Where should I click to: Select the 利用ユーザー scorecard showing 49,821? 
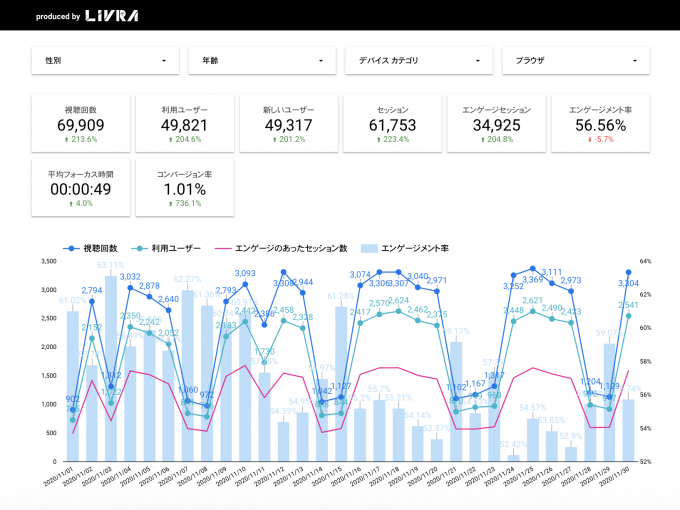click(x=185, y=124)
